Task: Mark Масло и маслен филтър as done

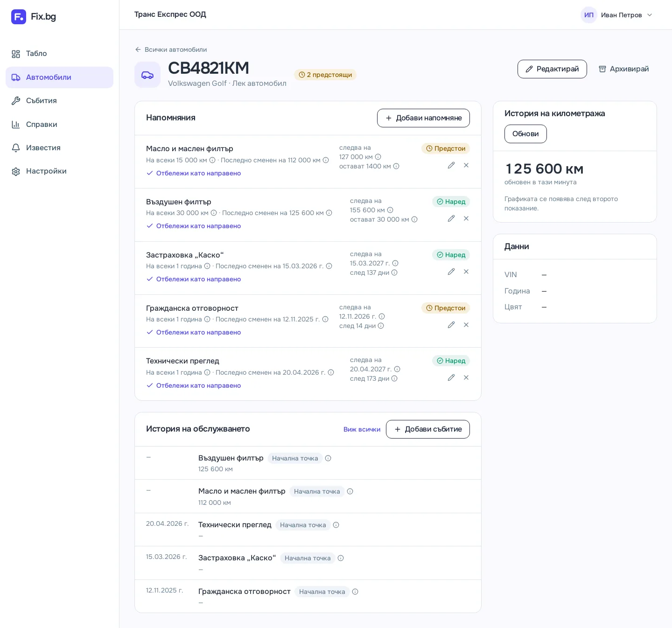Action: pos(194,173)
